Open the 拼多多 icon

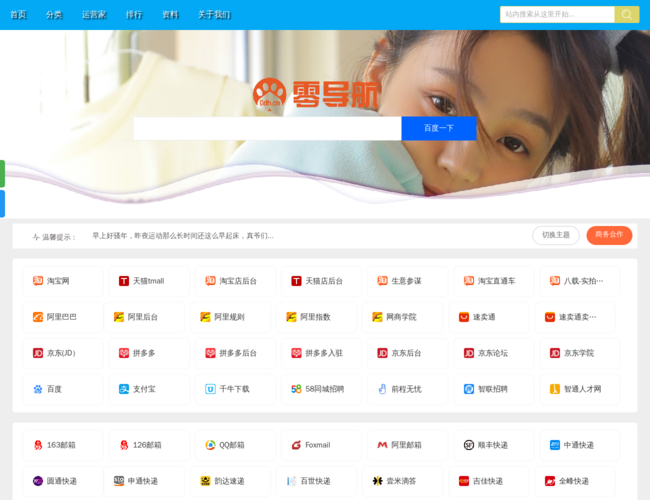click(x=124, y=353)
